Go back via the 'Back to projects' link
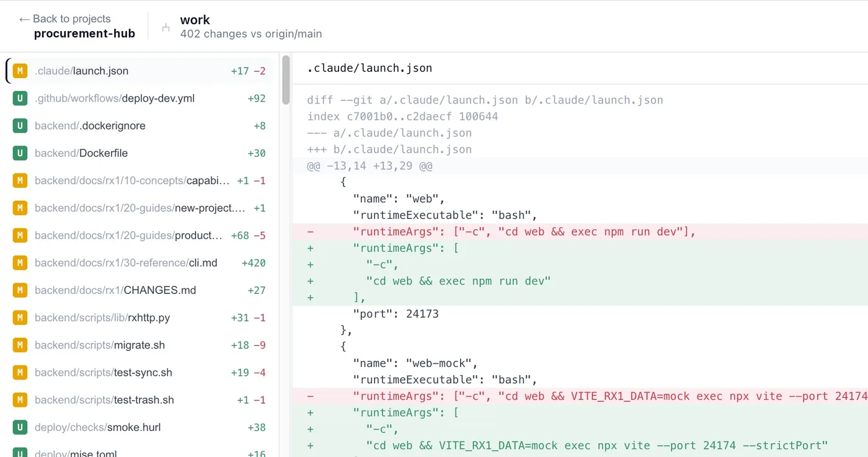The image size is (868, 457). (65, 19)
